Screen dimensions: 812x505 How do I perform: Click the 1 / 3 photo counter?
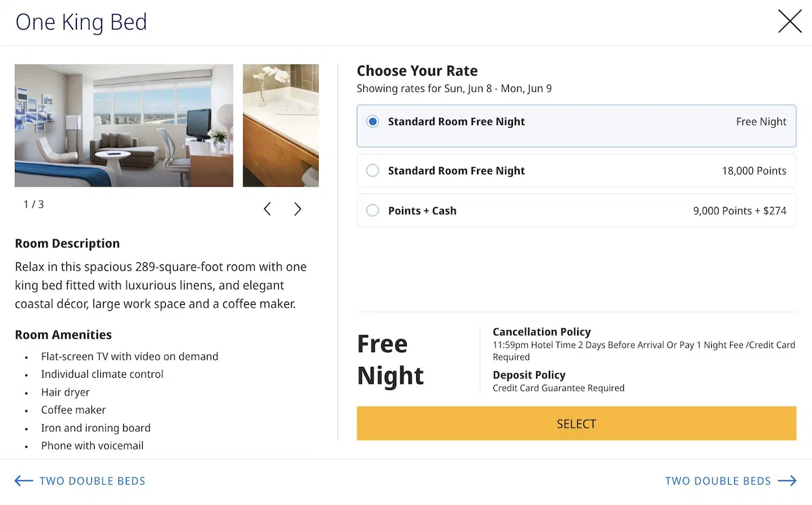[34, 204]
